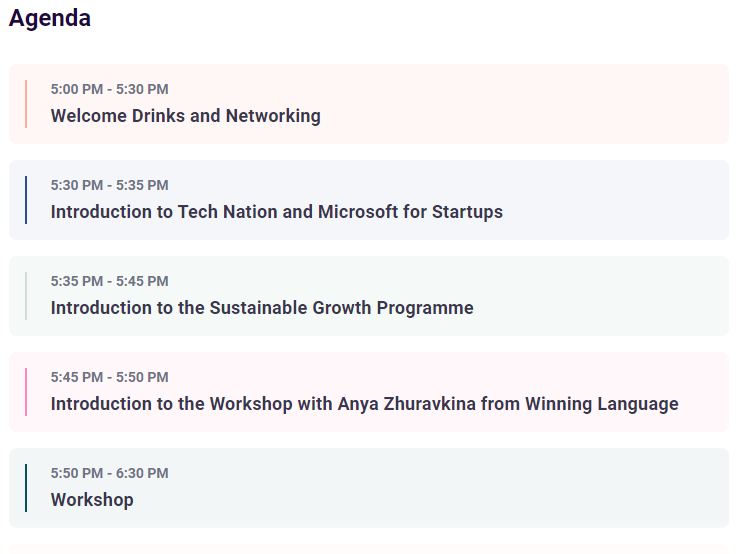Open the Workshop session card
The image size is (738, 554).
pyautogui.click(x=369, y=488)
